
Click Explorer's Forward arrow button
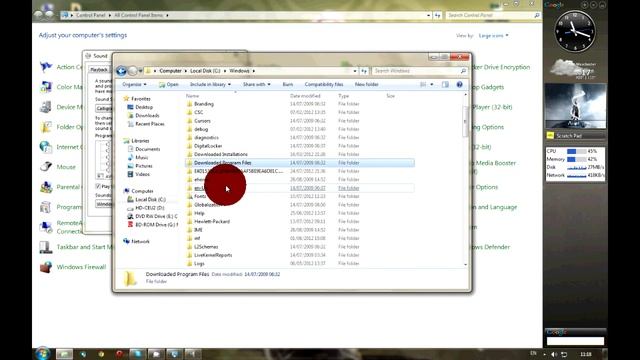pyautogui.click(x=133, y=71)
